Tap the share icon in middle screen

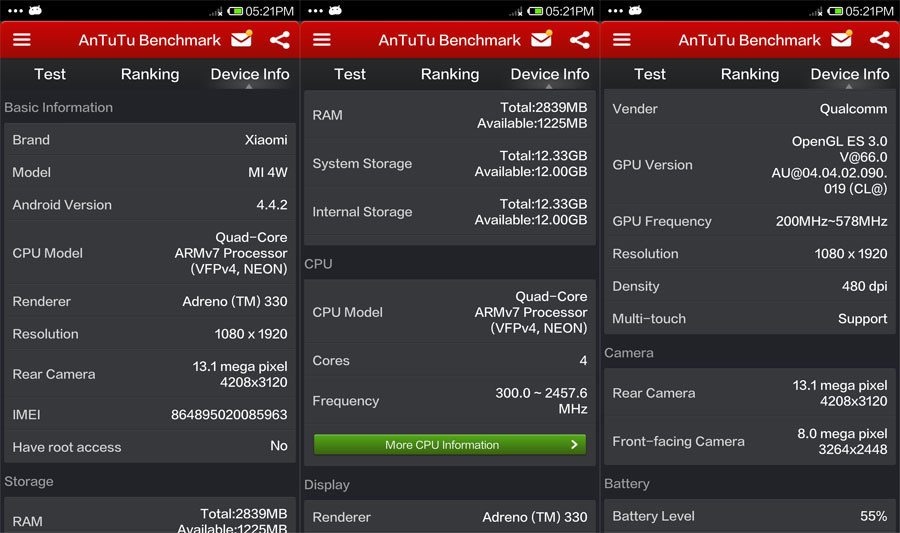(x=580, y=40)
